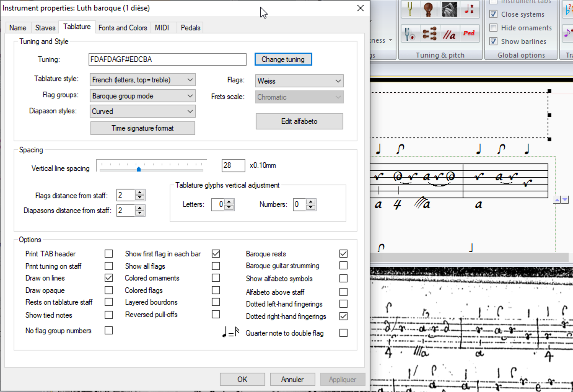Click the blue tuning fork with red arrow
The height and width of the screenshot is (392, 573).
[410, 34]
